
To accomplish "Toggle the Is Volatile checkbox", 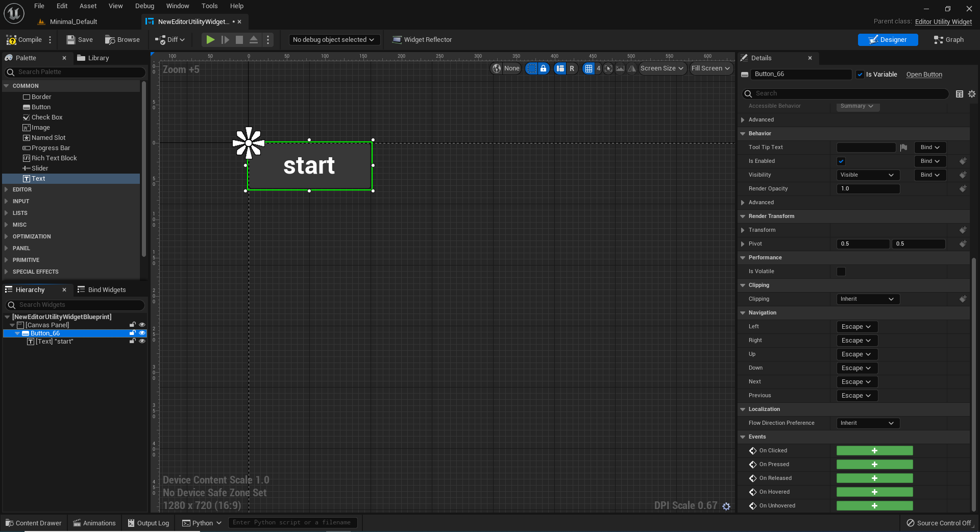I will click(x=841, y=272).
